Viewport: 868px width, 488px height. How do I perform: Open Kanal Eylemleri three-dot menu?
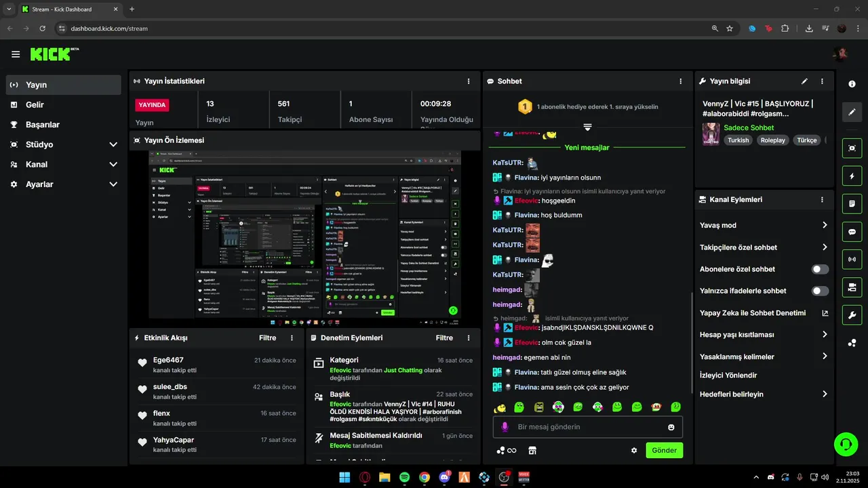coord(822,200)
